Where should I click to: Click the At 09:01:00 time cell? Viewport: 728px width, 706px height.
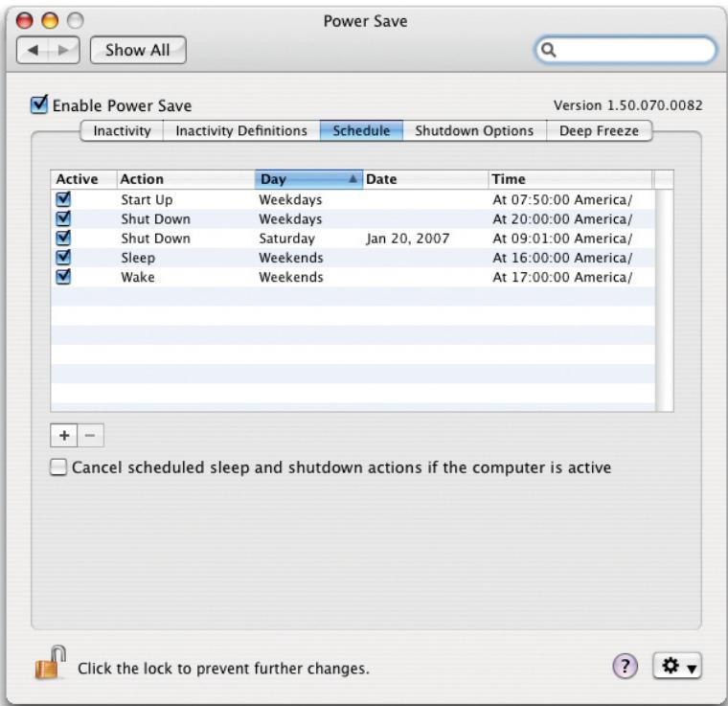point(562,239)
